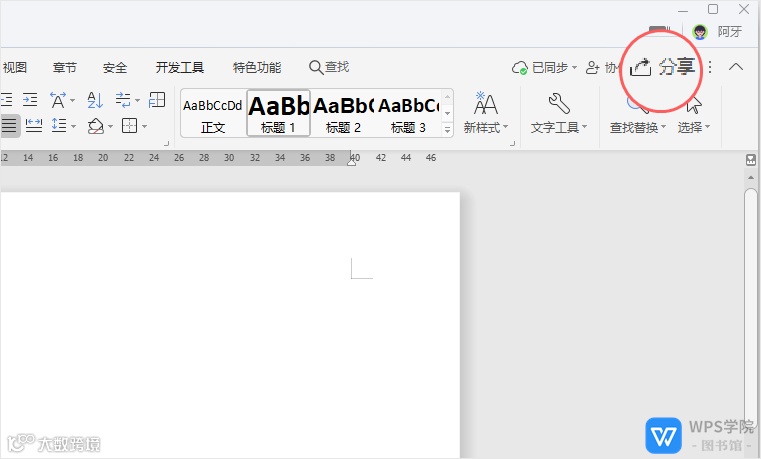Open the Chinese text layout (A) icon
This screenshot has width=761, height=459.
58,100
